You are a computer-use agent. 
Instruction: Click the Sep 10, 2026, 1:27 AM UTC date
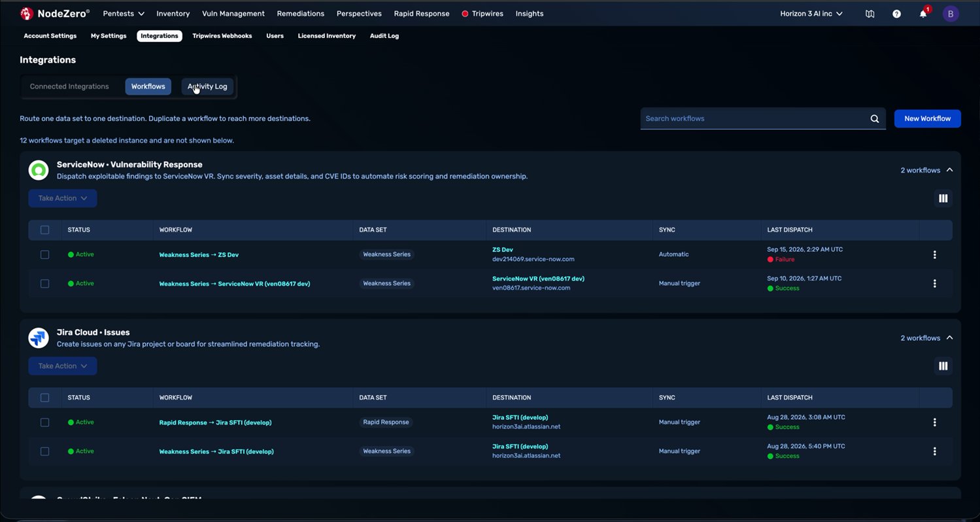click(x=804, y=279)
